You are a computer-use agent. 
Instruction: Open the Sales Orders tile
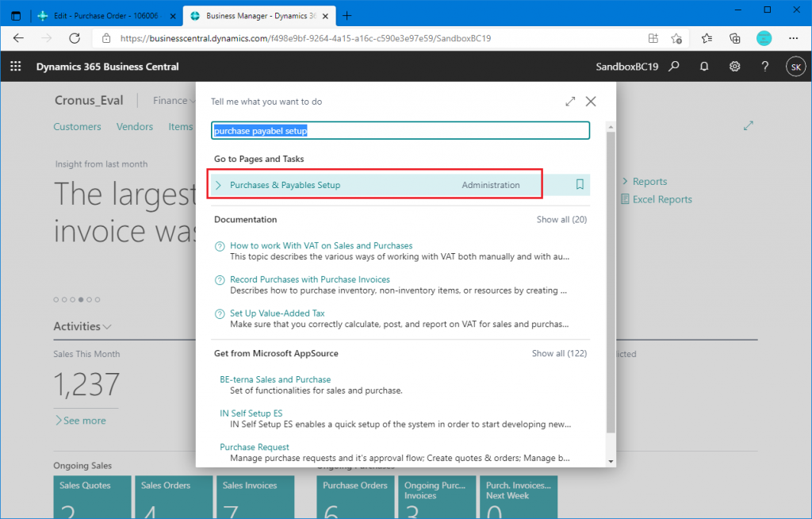pyautogui.click(x=174, y=498)
